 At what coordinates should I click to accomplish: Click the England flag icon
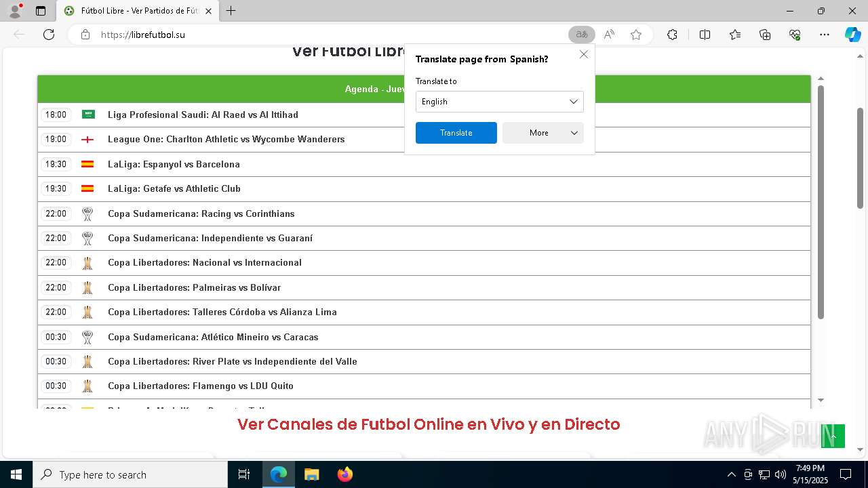87,140
